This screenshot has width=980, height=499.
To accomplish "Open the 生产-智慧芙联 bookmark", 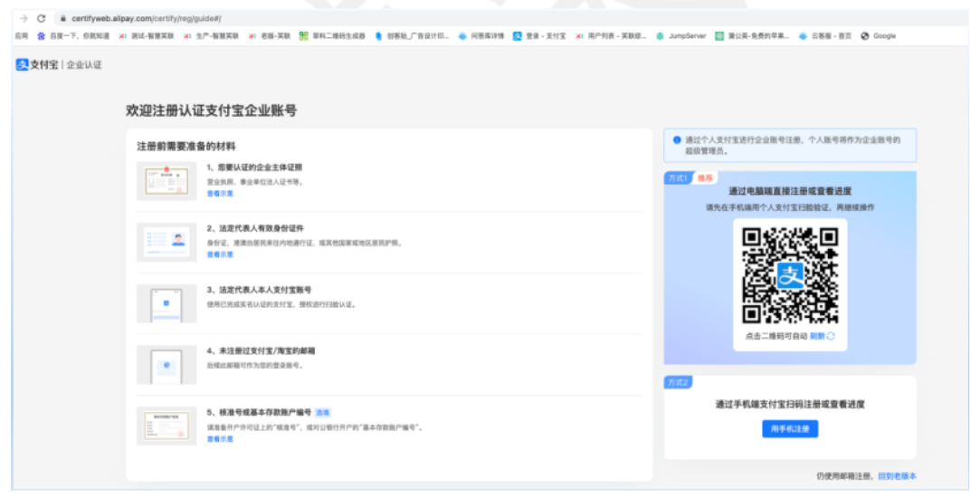I will click(x=211, y=36).
